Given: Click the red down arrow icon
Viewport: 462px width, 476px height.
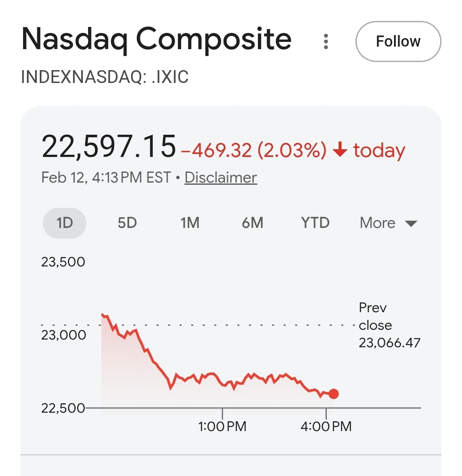Looking at the screenshot, I should [340, 151].
